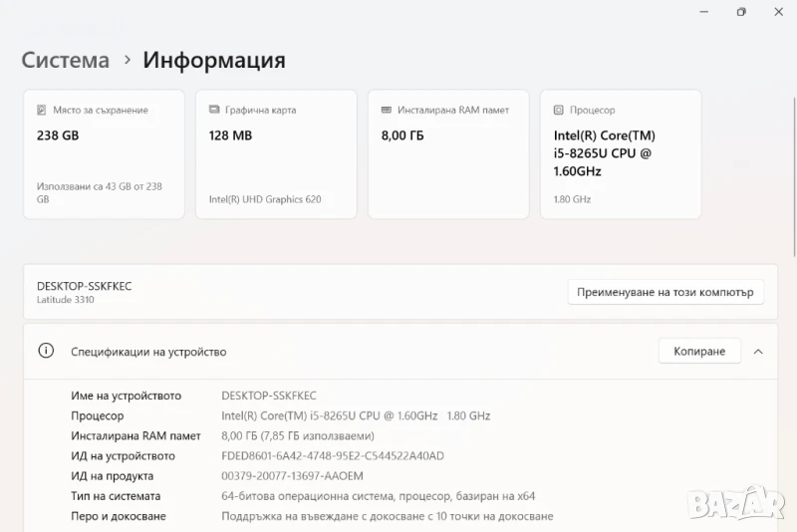Collapse the device specifications section chevron
797x532 pixels.
click(x=758, y=351)
